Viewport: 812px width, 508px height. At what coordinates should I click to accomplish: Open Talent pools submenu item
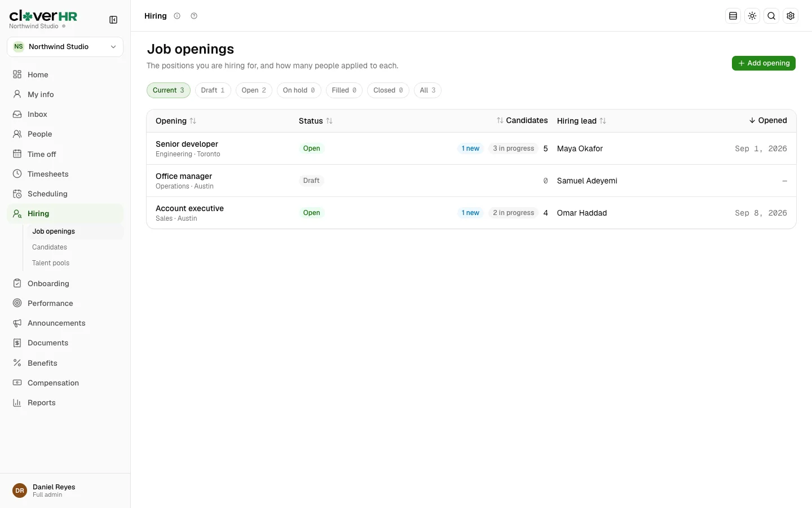(x=51, y=263)
